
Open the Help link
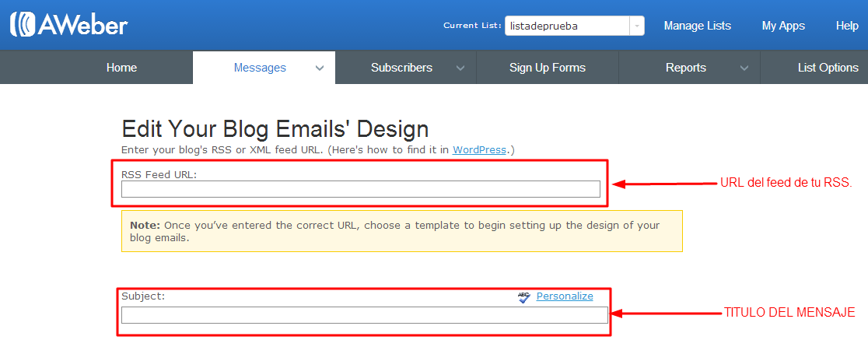click(847, 26)
